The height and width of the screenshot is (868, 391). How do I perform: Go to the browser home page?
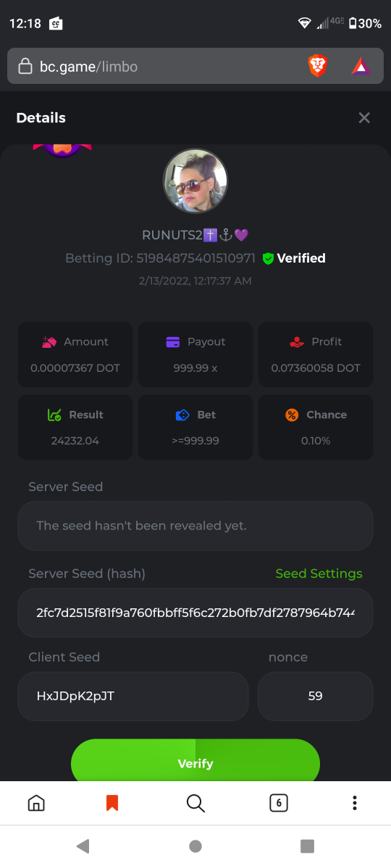click(35, 803)
